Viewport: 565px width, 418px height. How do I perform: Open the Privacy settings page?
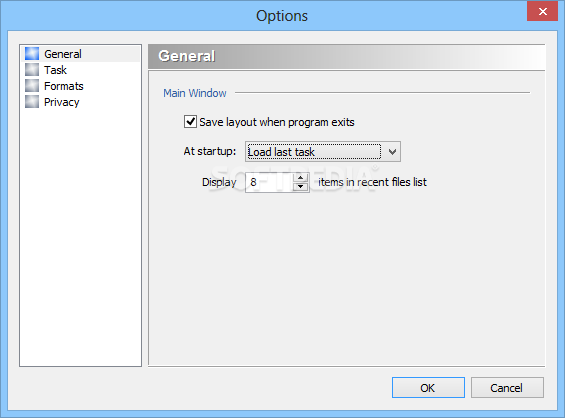pos(61,102)
